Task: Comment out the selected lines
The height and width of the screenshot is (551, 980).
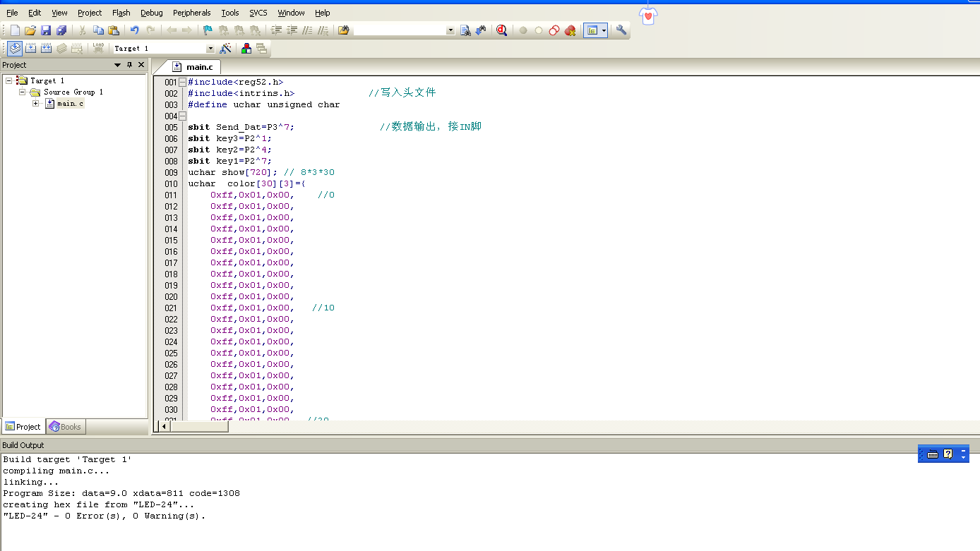Action: pos(307,30)
